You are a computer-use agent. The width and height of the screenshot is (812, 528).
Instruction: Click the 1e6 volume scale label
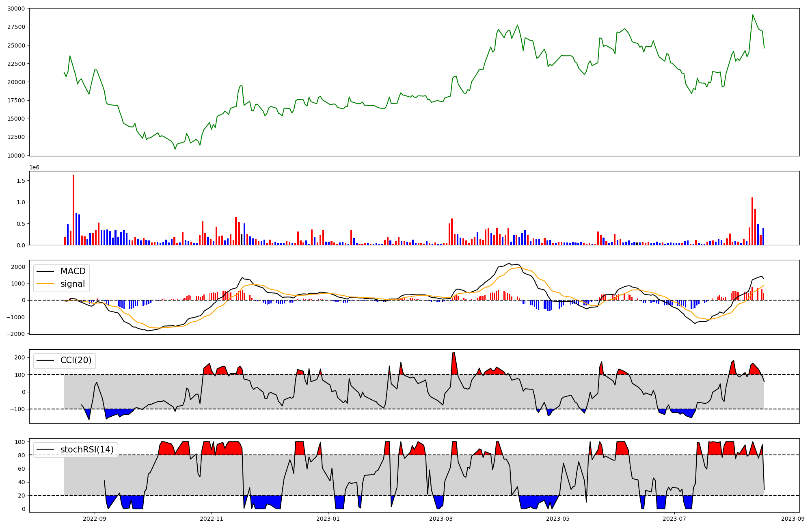pos(34,167)
